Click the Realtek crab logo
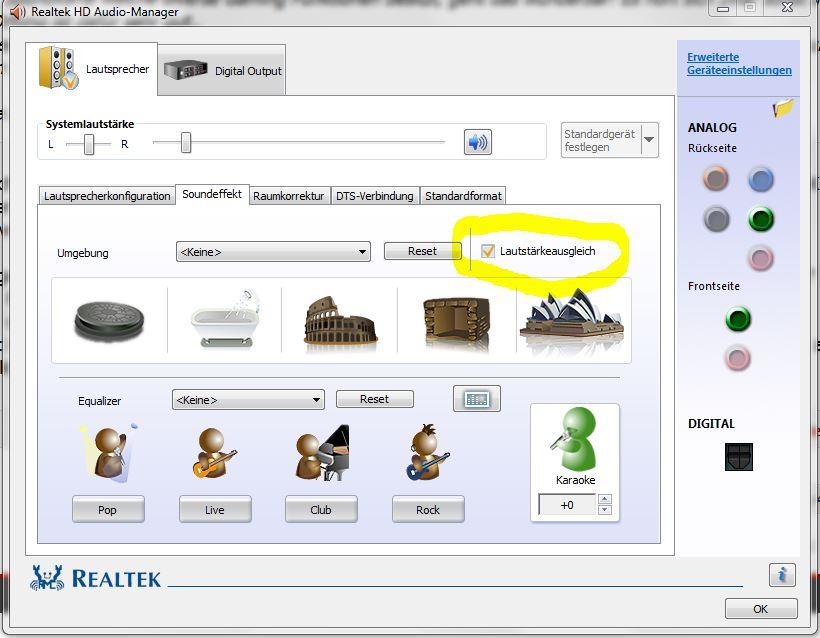The height and width of the screenshot is (638, 820). 47,577
